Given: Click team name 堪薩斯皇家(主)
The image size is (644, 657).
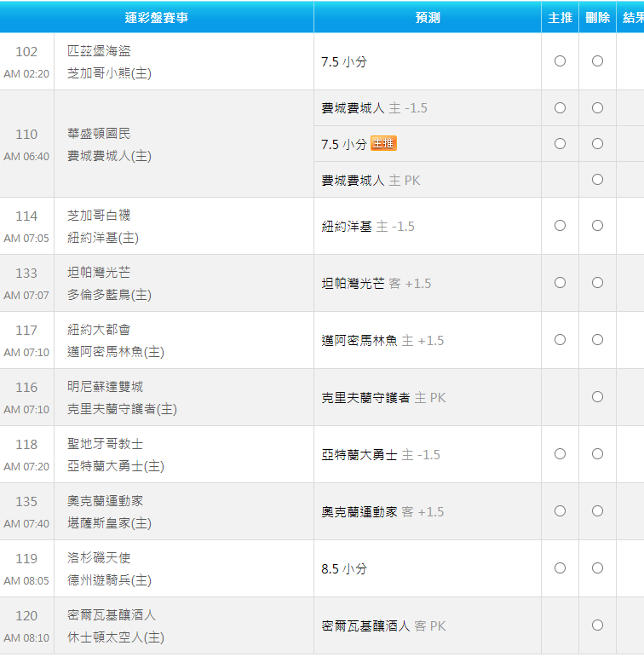Looking at the screenshot, I should coord(109,523).
